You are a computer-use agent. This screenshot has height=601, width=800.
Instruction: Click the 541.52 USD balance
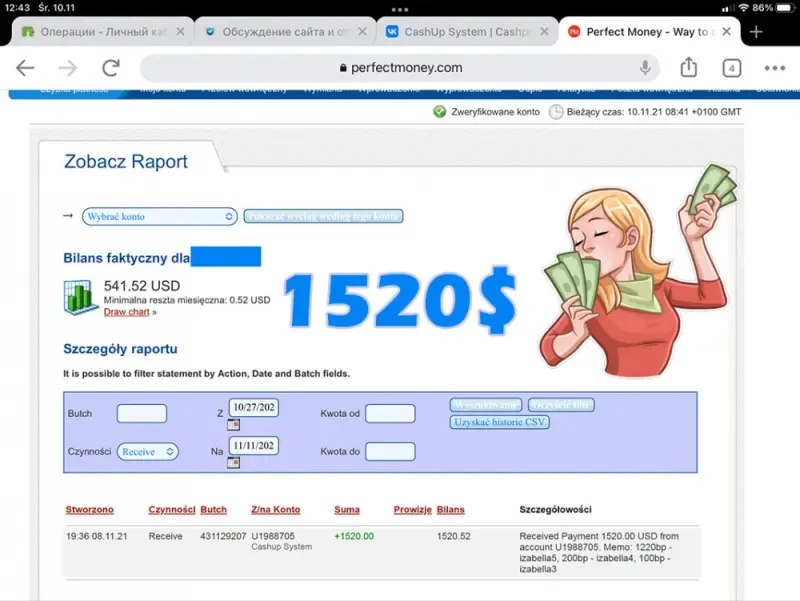[142, 286]
